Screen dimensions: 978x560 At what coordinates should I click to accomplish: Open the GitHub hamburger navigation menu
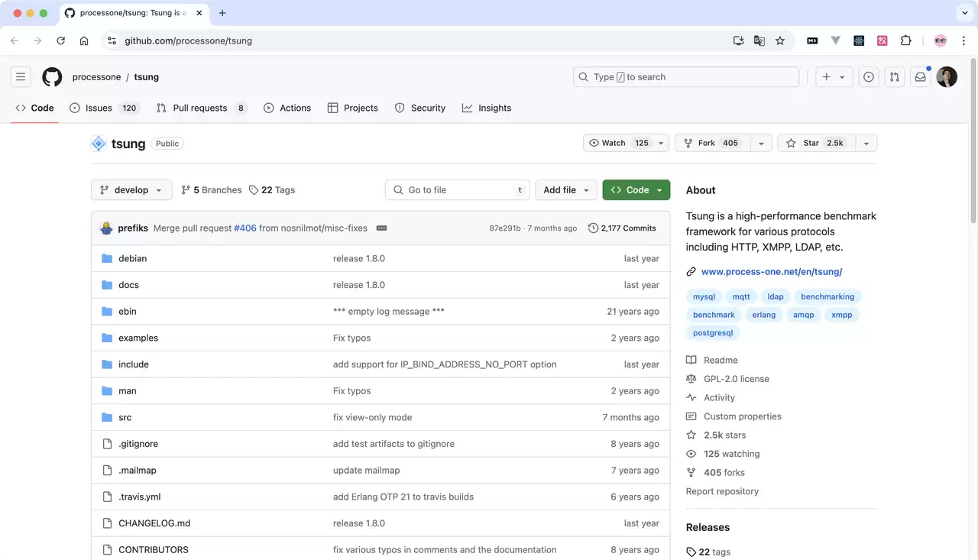[21, 76]
